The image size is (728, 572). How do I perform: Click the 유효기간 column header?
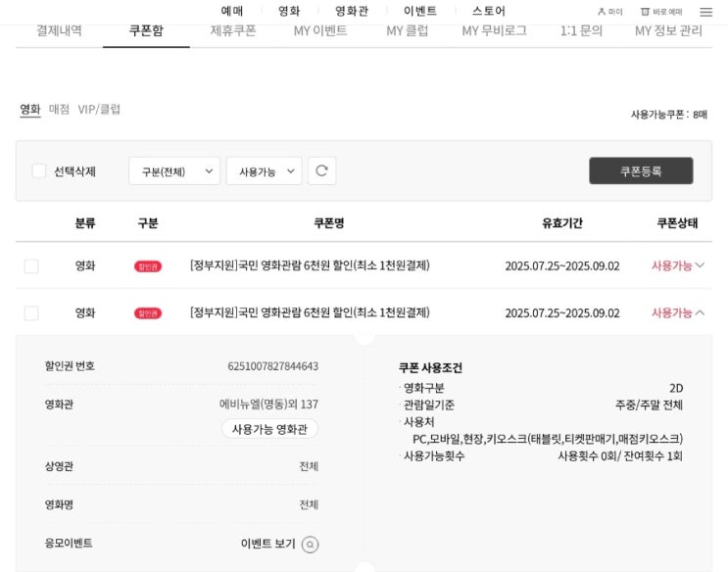562,223
